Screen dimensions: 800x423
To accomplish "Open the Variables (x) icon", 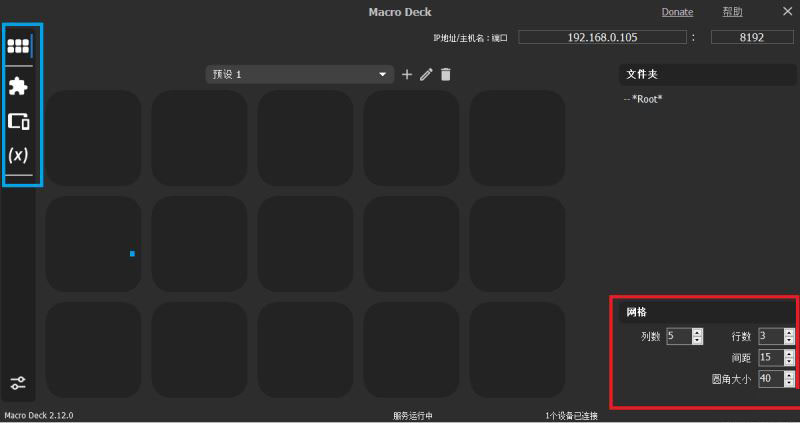I will (x=18, y=155).
